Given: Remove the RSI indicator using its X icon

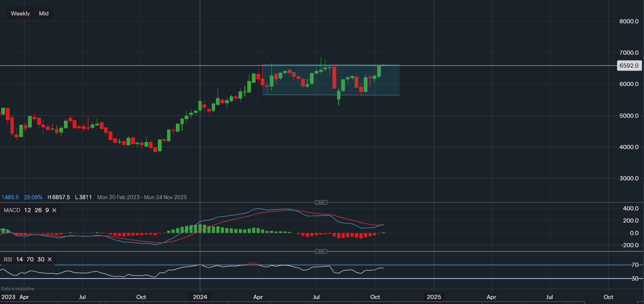Looking at the screenshot, I should pyautogui.click(x=49, y=259).
